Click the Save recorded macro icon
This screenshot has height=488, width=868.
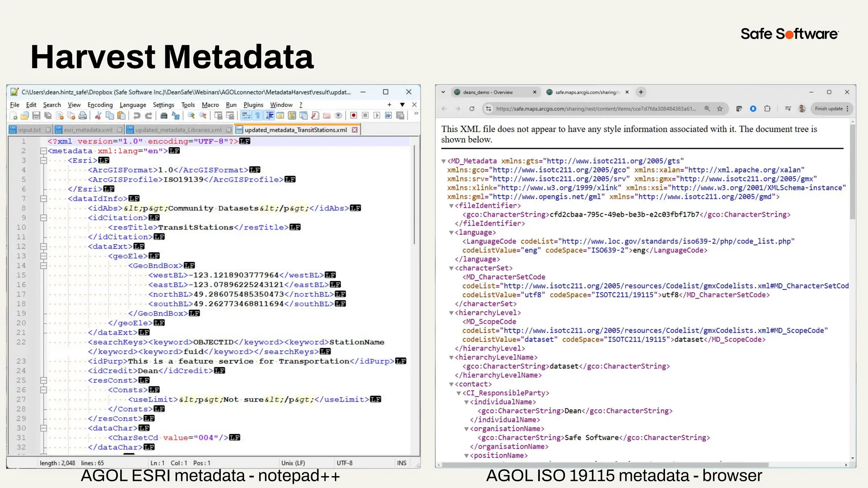(400, 116)
